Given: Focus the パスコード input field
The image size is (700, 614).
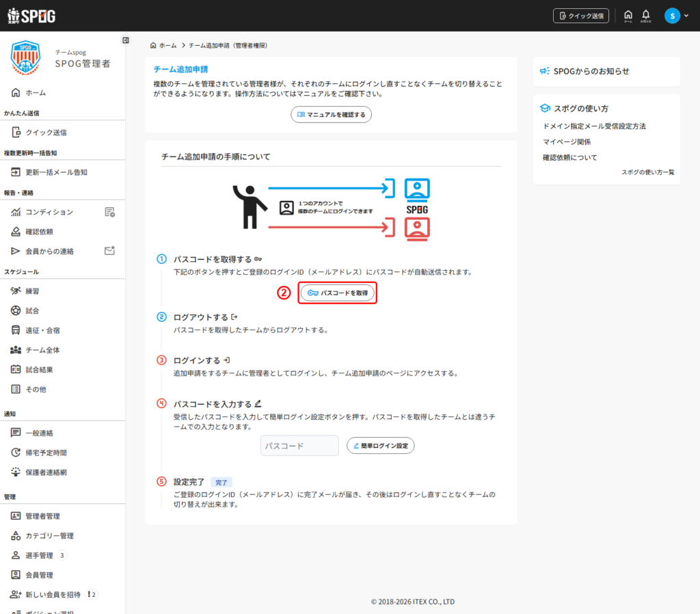Looking at the screenshot, I should 299,446.
